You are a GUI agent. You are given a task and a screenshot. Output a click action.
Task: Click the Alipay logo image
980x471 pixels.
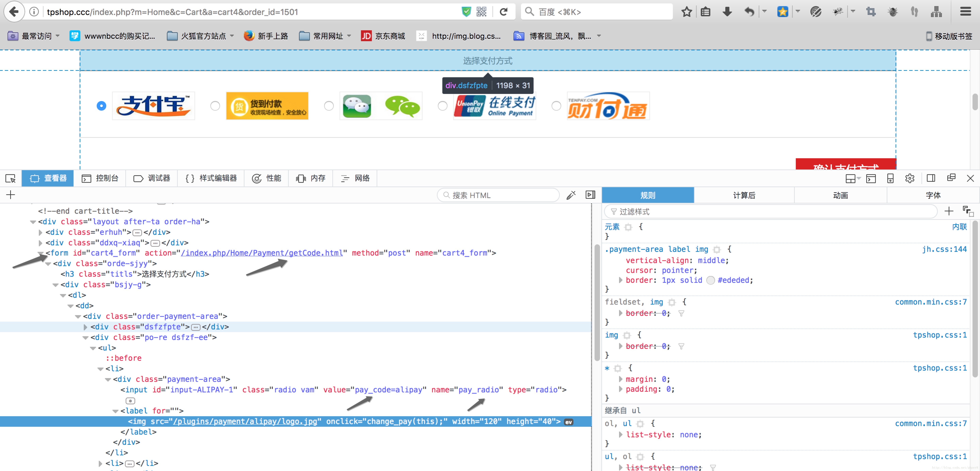click(153, 106)
